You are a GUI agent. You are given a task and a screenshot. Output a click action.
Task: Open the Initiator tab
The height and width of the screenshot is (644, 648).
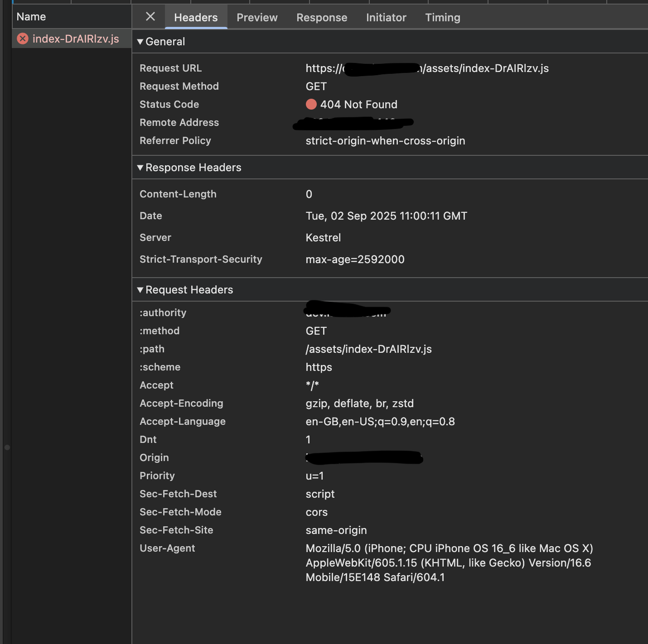point(386,18)
